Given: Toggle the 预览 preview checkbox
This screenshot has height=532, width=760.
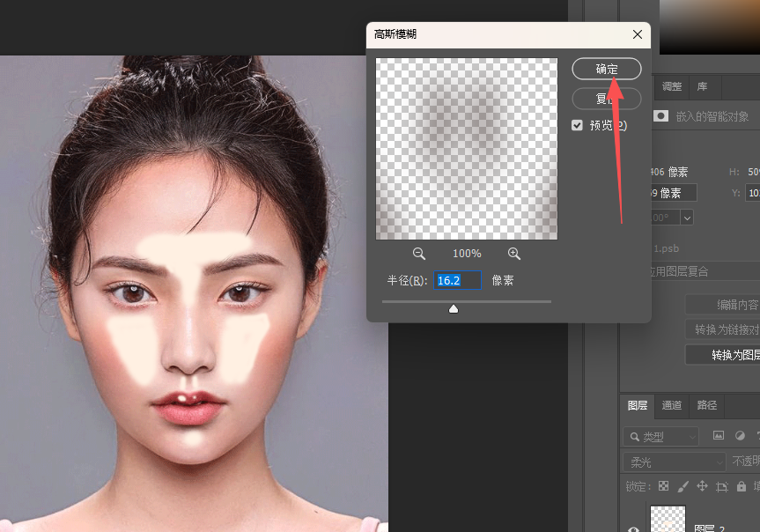Looking at the screenshot, I should click(x=577, y=126).
